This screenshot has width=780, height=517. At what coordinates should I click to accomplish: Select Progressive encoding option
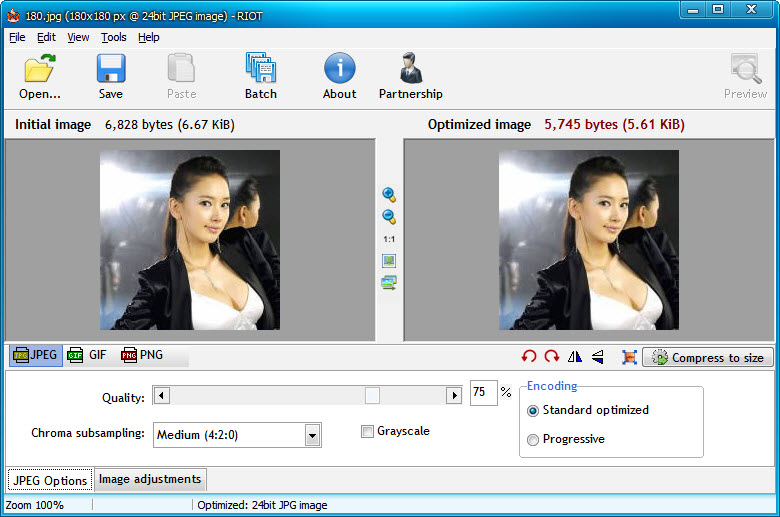pyautogui.click(x=533, y=440)
